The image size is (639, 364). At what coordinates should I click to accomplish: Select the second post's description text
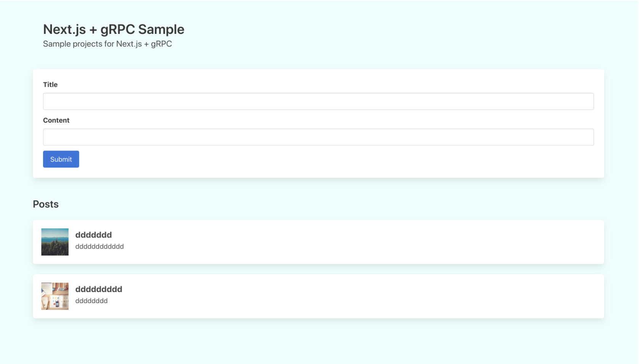pyautogui.click(x=91, y=301)
